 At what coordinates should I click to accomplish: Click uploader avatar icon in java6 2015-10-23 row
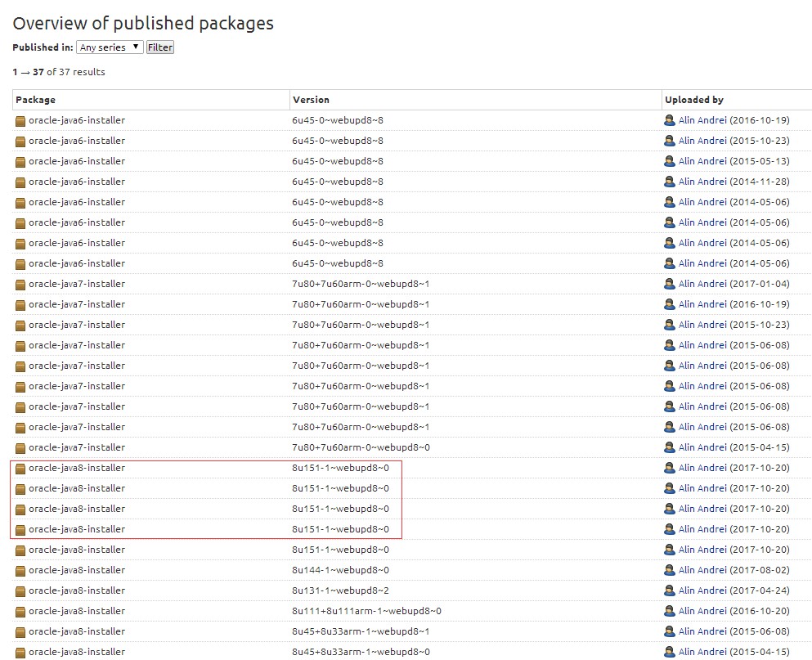tap(670, 141)
